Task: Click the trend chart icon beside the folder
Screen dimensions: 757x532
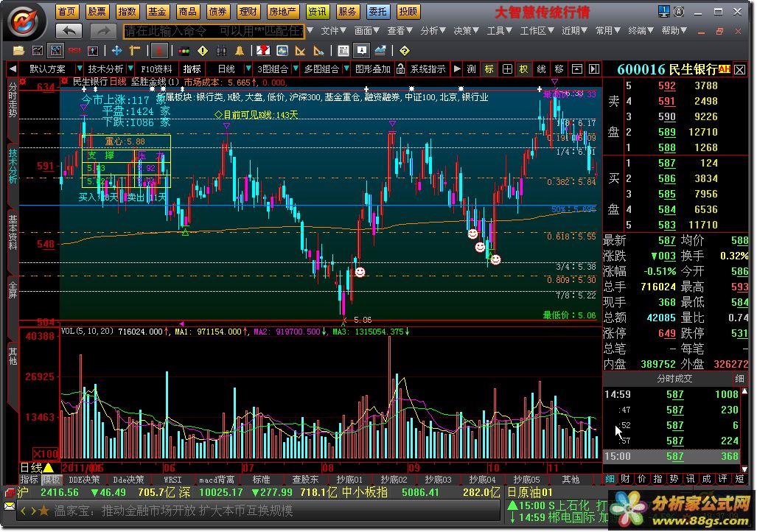Action: tap(37, 51)
